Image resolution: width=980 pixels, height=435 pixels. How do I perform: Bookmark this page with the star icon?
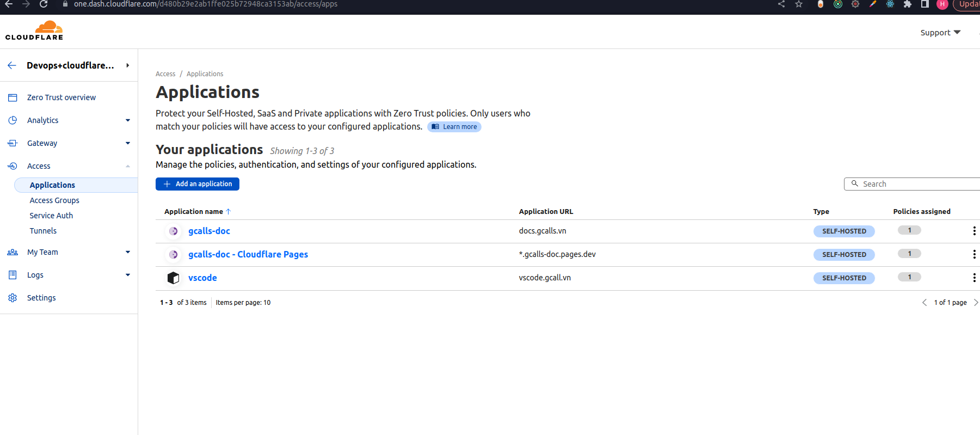pyautogui.click(x=799, y=4)
